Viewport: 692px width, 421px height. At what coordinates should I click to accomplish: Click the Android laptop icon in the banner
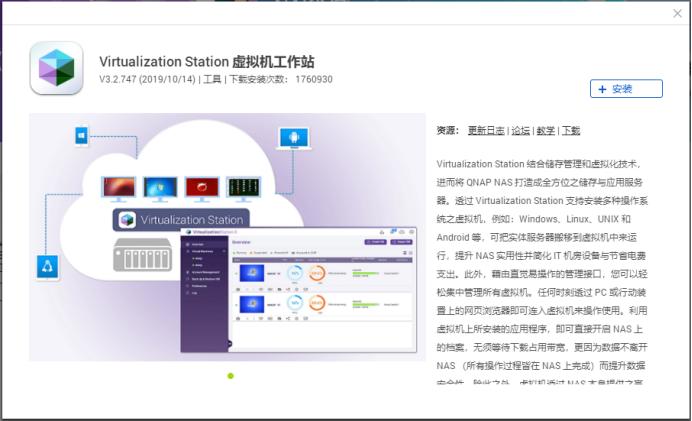point(293,137)
